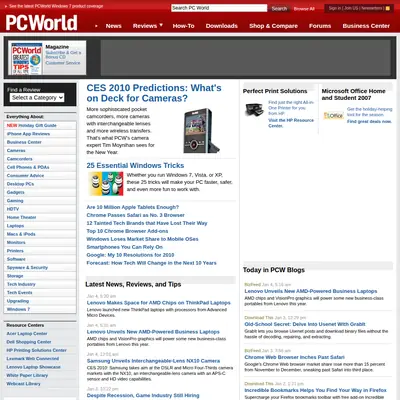The width and height of the screenshot is (400, 400).
Task: Open 25 Essential Windows Tricks headline
Action: [x=135, y=166]
